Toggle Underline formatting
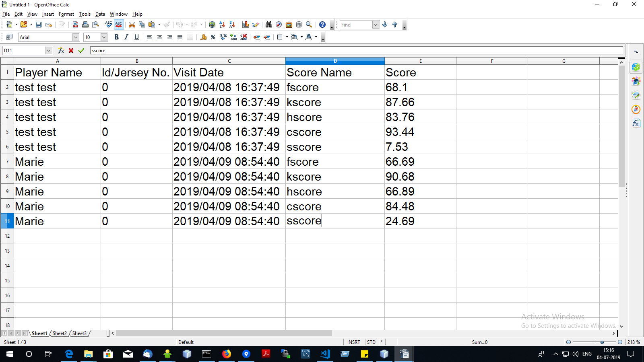The width and height of the screenshot is (644, 362). [136, 37]
